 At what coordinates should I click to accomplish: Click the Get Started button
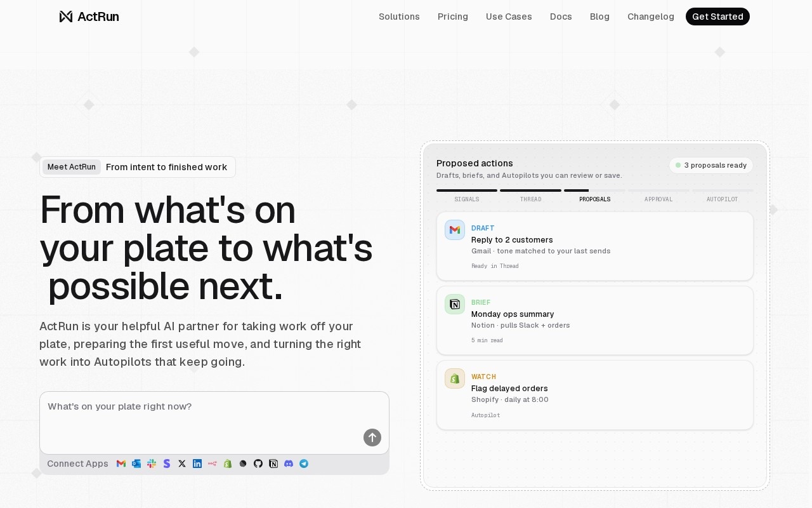[717, 17]
